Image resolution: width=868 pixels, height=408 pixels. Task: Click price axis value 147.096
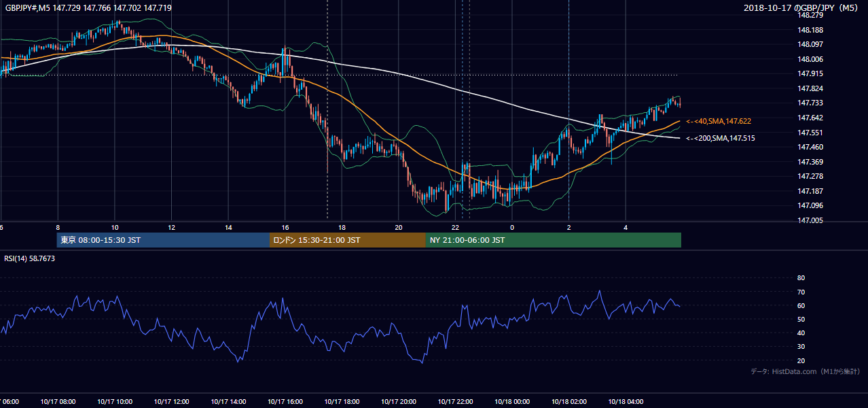pos(810,205)
